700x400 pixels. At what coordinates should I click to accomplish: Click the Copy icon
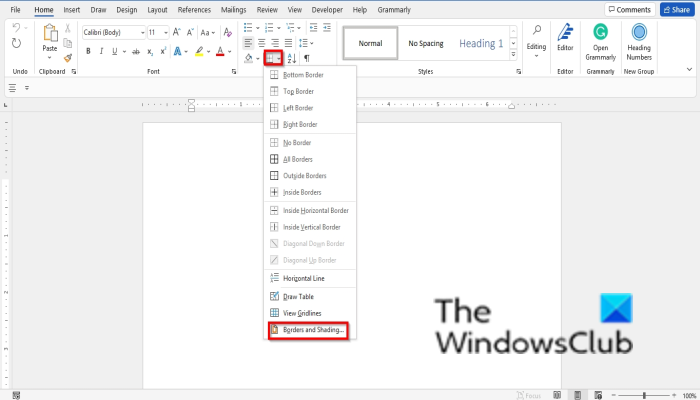(67, 43)
